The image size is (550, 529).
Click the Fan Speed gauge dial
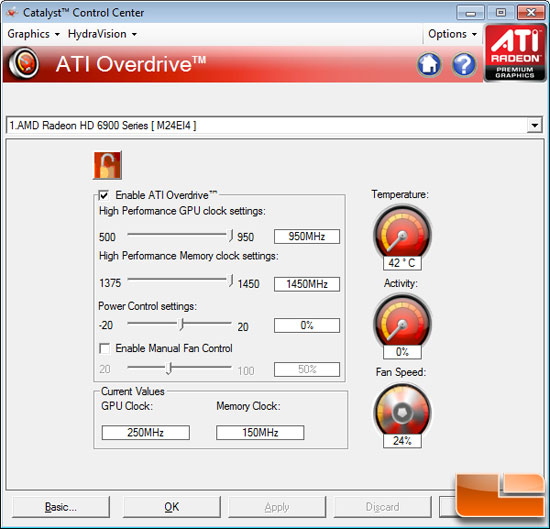click(402, 410)
